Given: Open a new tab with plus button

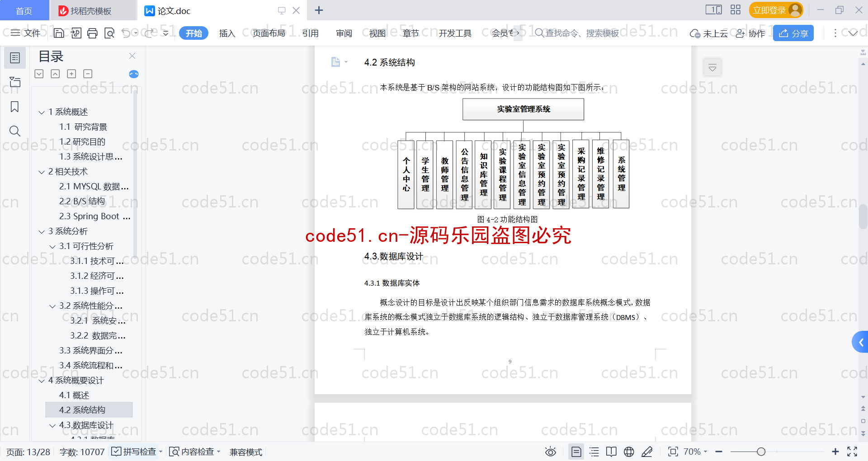Looking at the screenshot, I should (x=319, y=10).
